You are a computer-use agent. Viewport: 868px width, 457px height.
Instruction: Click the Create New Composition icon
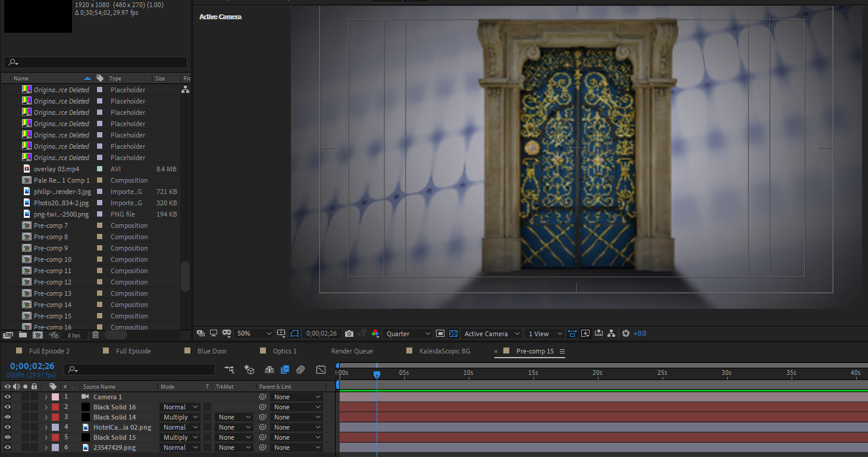(37, 335)
